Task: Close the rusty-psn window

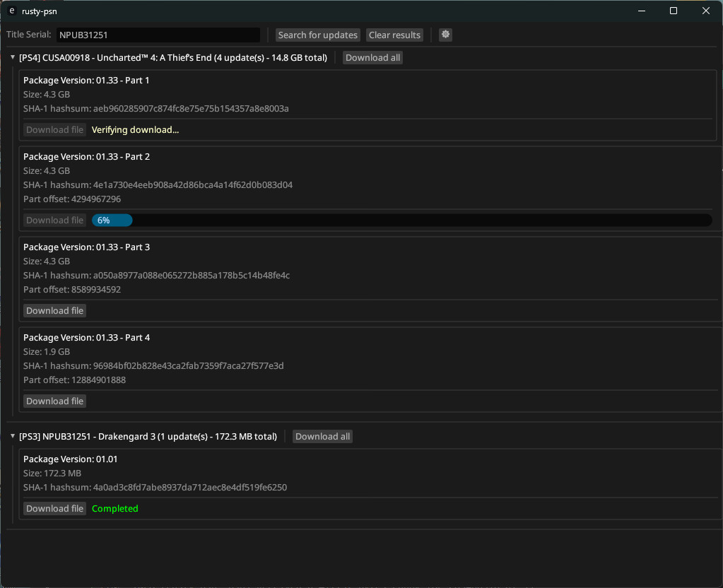Action: click(705, 11)
